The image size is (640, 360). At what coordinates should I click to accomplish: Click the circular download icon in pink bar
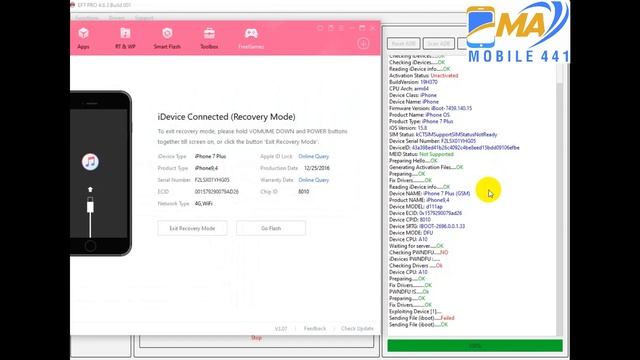[363, 43]
